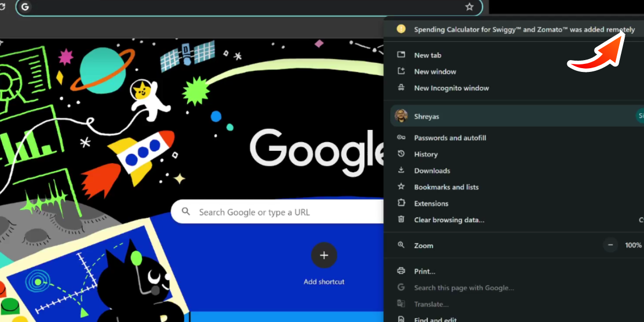Select Print from the menu
The image size is (644, 322).
[x=425, y=272]
